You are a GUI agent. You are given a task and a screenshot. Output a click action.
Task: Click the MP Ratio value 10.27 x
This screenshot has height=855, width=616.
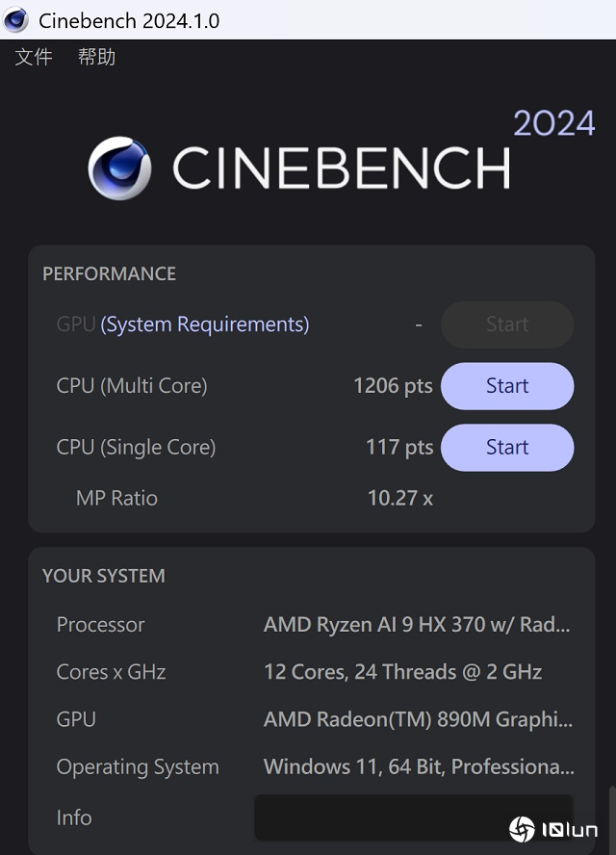tap(400, 498)
